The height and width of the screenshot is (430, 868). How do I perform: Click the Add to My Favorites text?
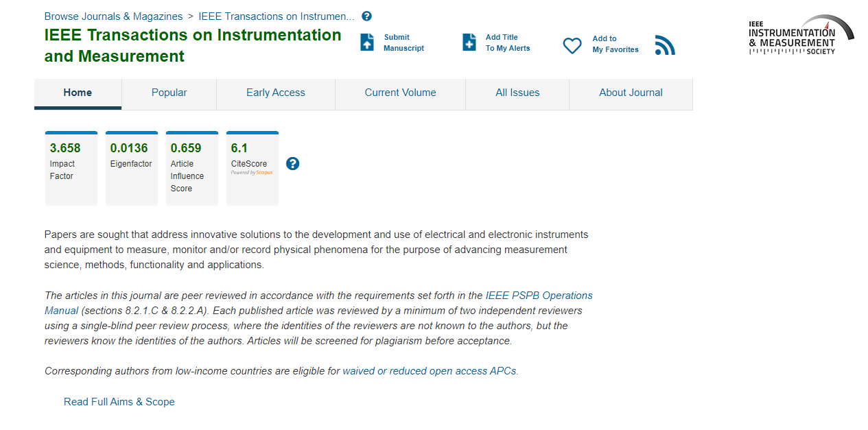tap(615, 44)
